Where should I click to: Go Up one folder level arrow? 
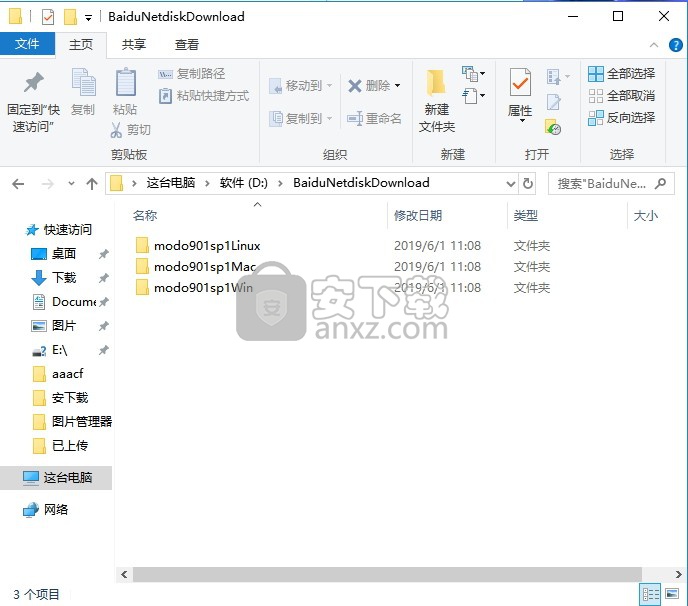pyautogui.click(x=92, y=183)
